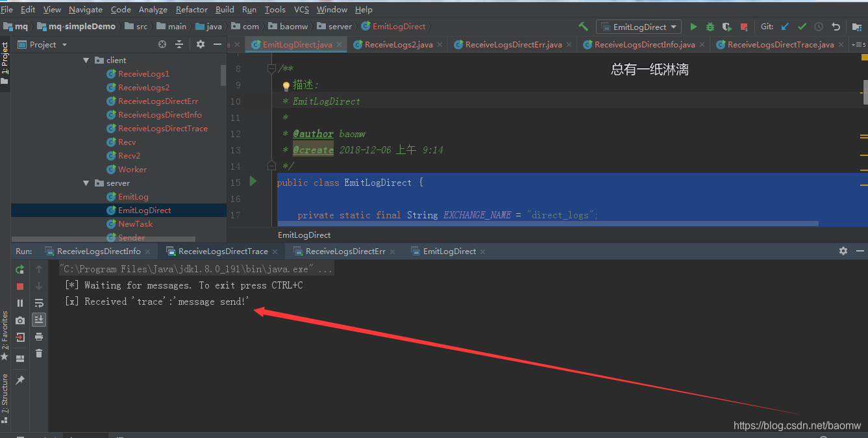Image resolution: width=868 pixels, height=438 pixels.
Task: Toggle the 2: Favorites tool window
Action: (x=5, y=337)
